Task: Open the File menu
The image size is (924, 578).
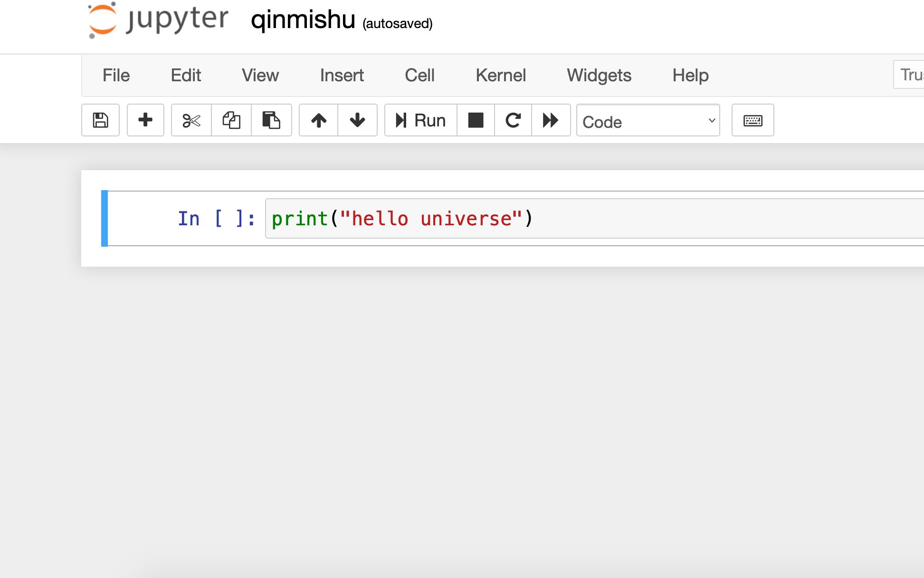Action: [x=115, y=75]
